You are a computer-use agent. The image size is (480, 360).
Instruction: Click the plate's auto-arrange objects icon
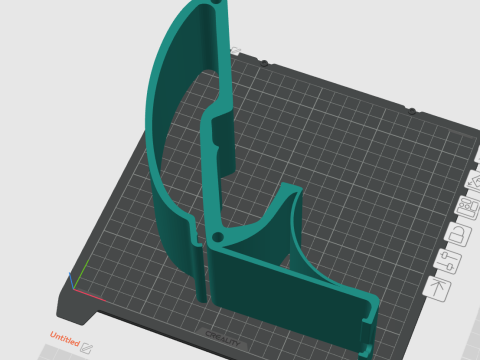[468, 208]
